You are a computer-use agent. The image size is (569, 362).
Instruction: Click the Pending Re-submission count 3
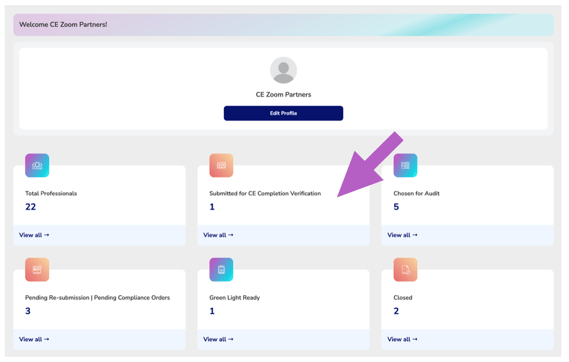(x=28, y=311)
